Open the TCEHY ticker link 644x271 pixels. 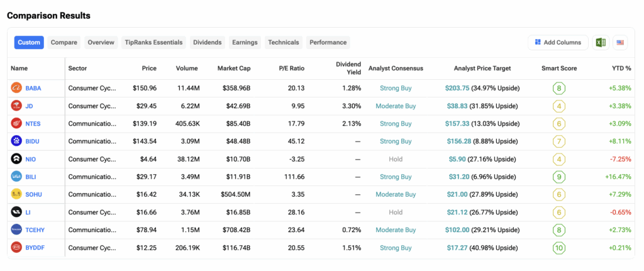point(35,230)
